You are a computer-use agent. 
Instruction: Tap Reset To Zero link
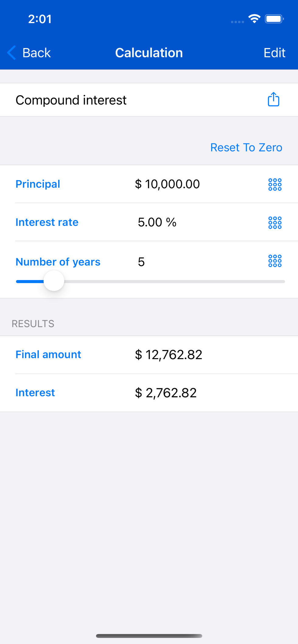pos(246,147)
